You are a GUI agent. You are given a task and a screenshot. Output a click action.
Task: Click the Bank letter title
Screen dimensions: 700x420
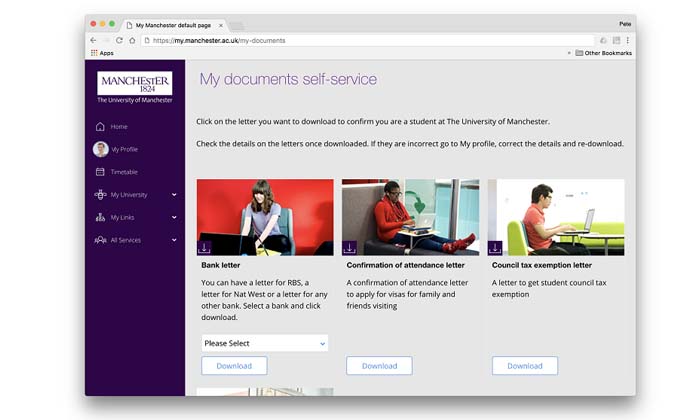pyautogui.click(x=221, y=265)
